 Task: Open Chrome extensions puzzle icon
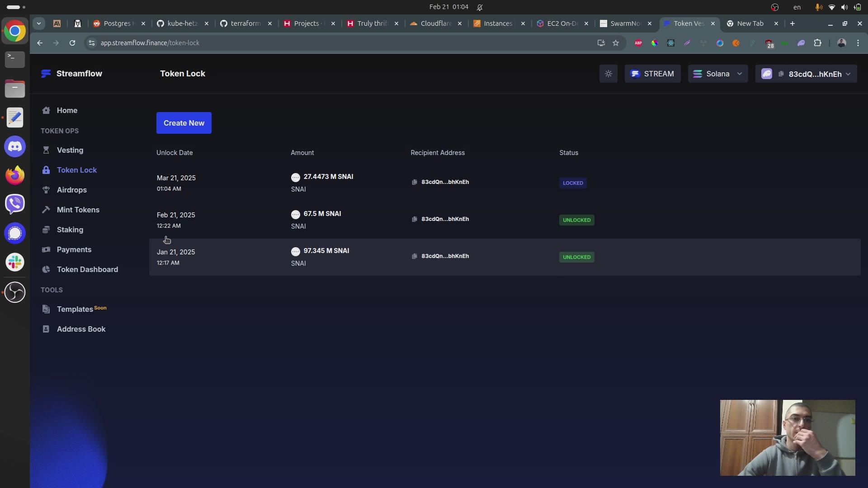(x=817, y=43)
